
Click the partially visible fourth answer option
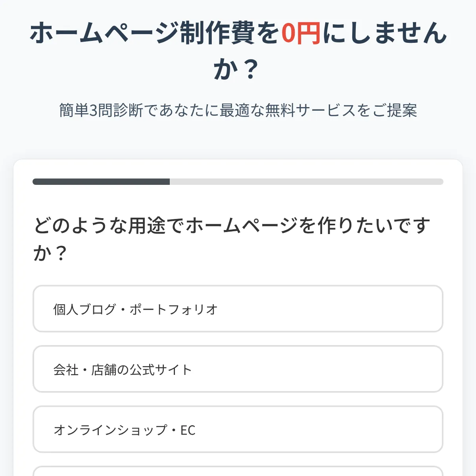238,471
